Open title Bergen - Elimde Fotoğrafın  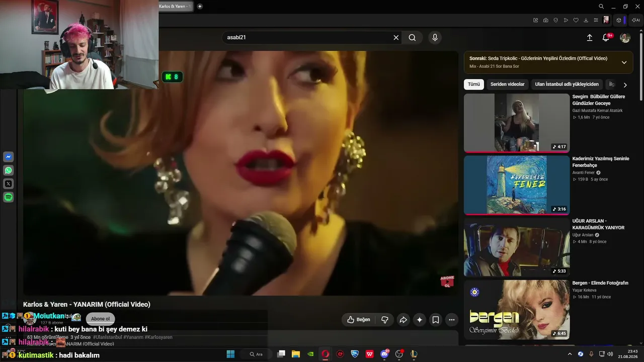[x=600, y=283]
